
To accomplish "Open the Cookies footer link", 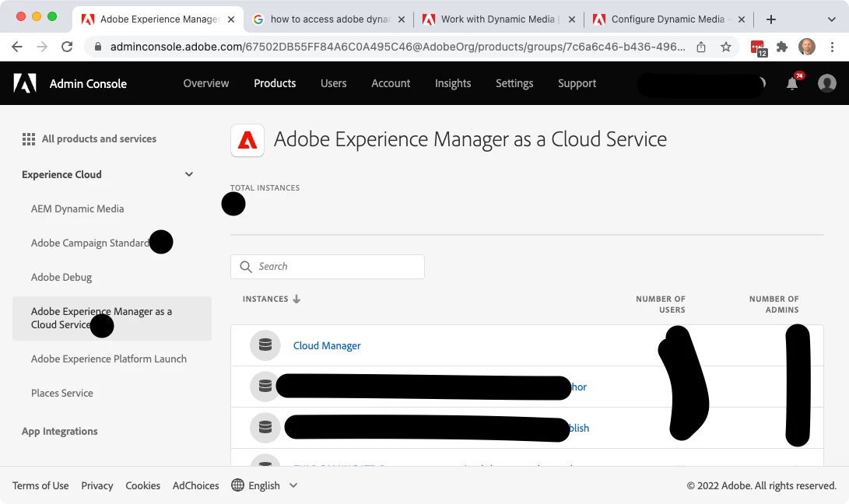I will pos(143,485).
